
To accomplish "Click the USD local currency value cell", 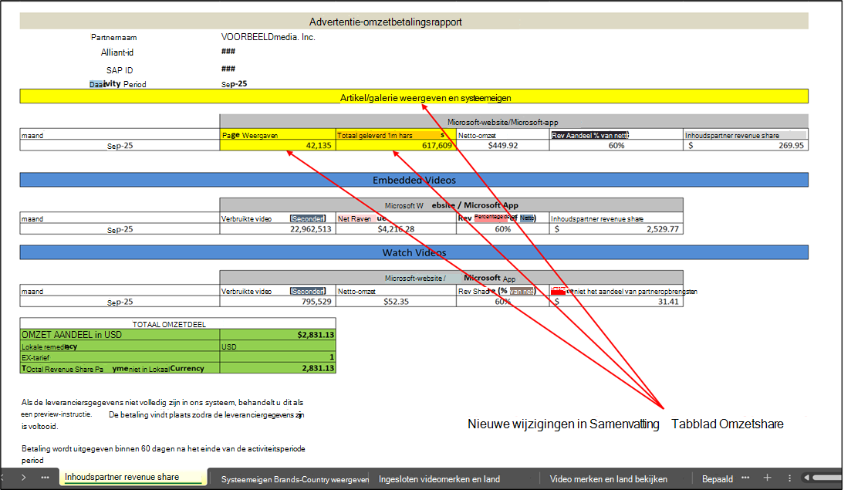I will [277, 346].
